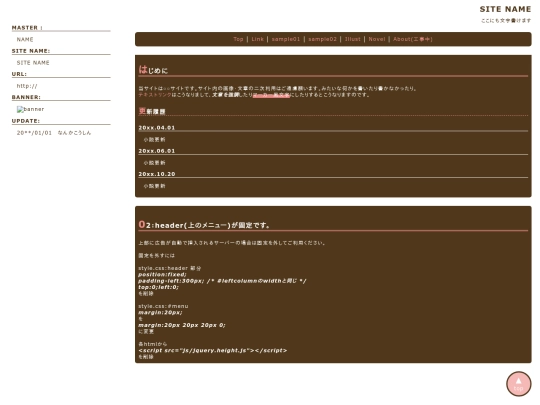Click the URL: sidebar label

pos(19,74)
